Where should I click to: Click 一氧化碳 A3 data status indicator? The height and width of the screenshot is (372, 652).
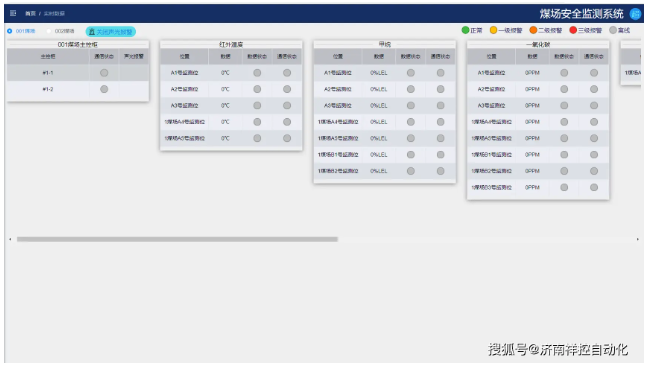pos(564,106)
